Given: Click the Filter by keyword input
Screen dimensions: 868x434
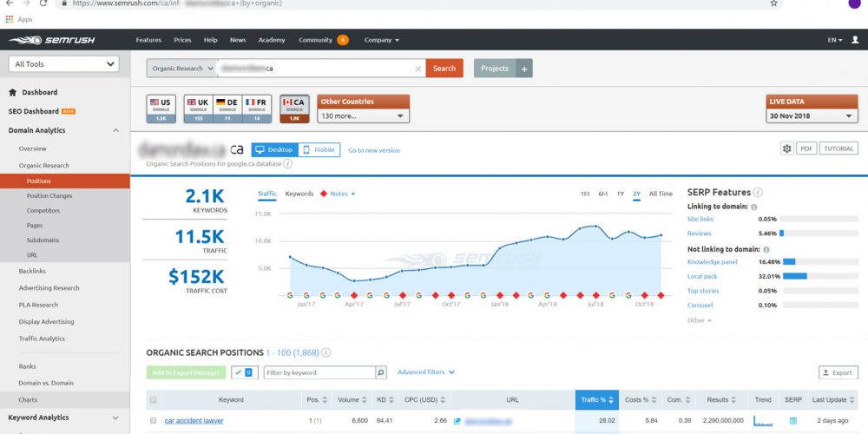Looking at the screenshot, I should click(319, 372).
